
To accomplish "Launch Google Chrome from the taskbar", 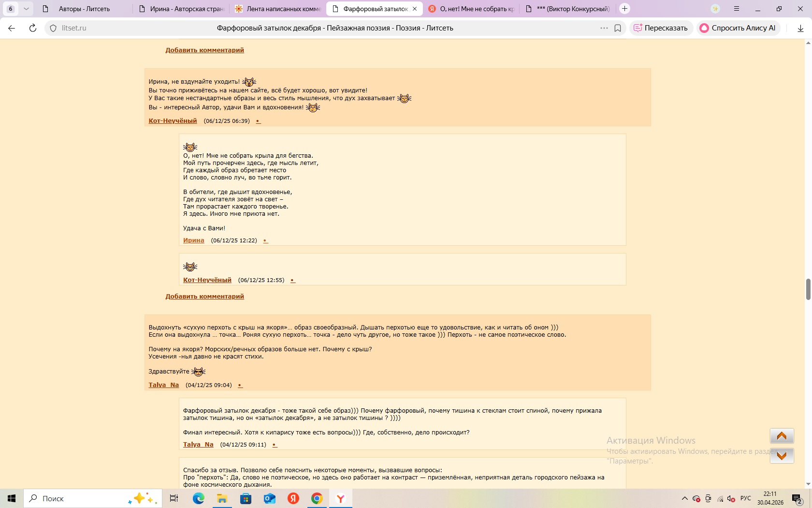I will coord(317,498).
